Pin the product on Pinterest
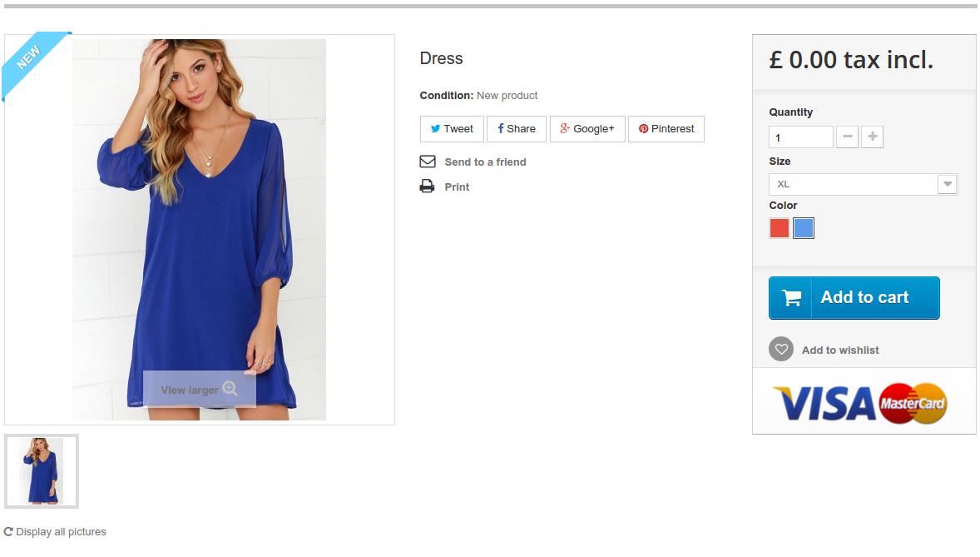Image resolution: width=980 pixels, height=557 pixels. (x=666, y=129)
